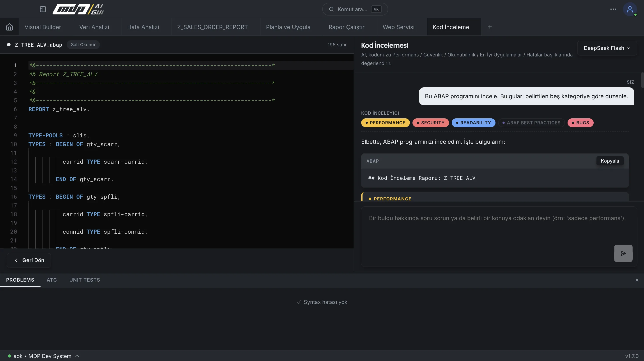Image resolution: width=644 pixels, height=361 pixels.
Task: Open the home tab icon
Action: pyautogui.click(x=9, y=27)
